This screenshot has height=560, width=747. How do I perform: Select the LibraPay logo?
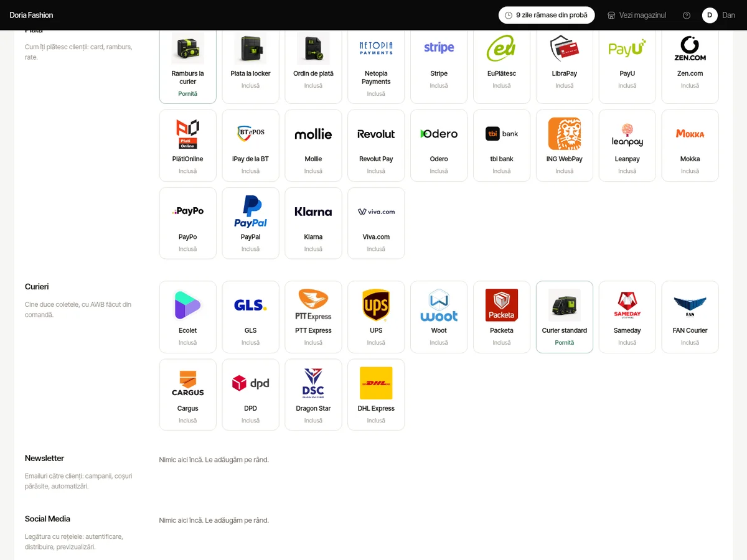click(x=565, y=49)
